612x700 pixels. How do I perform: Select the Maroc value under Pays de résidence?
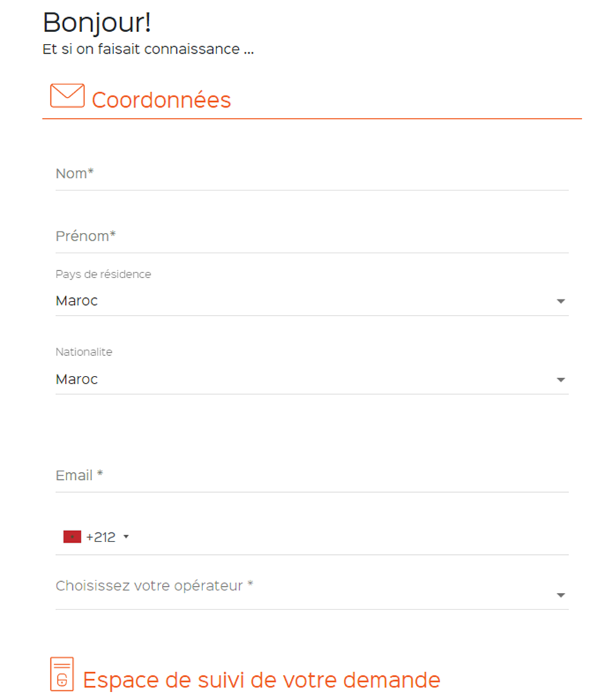(x=77, y=301)
